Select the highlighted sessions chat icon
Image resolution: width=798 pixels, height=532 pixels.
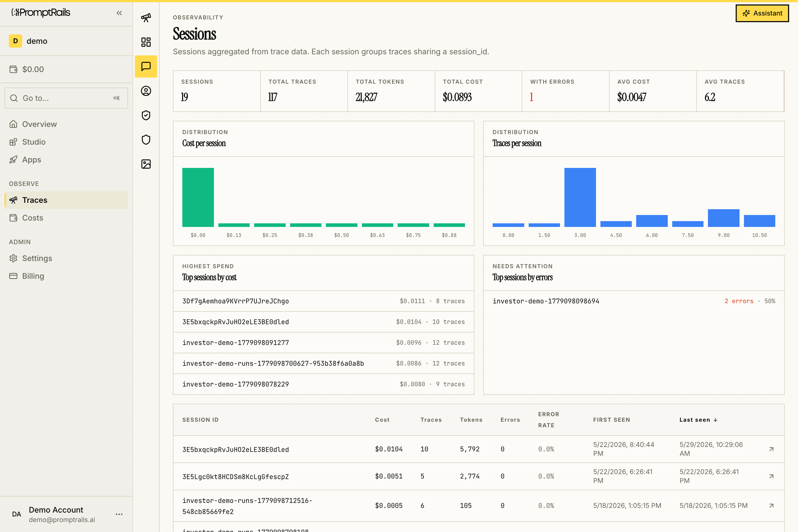[146, 66]
